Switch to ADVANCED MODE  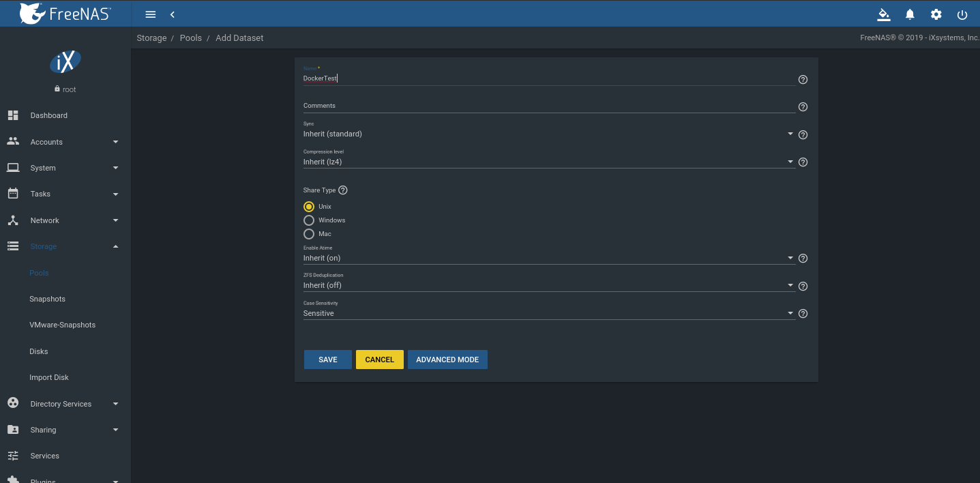[x=447, y=360]
